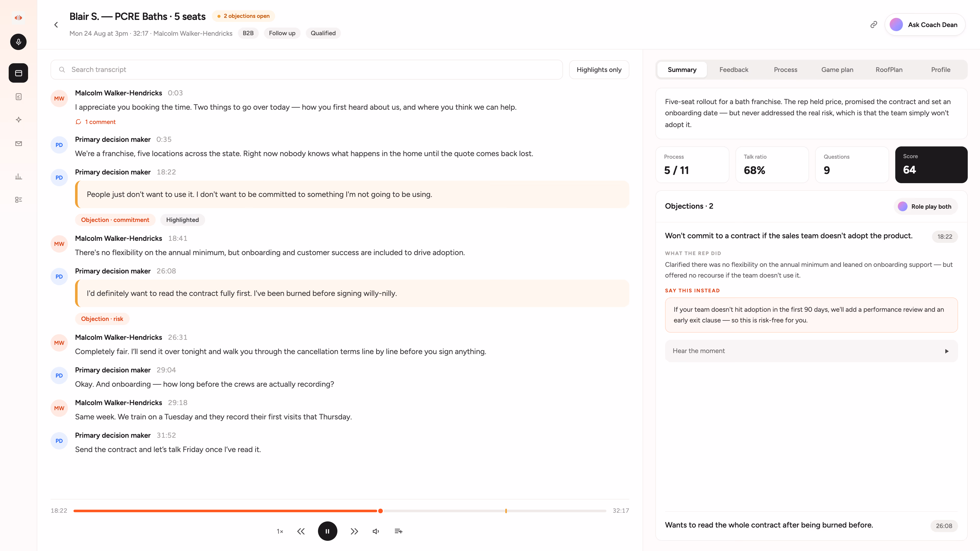This screenshot has width=980, height=551.
Task: Click the summary paragraph card
Action: coord(811,113)
